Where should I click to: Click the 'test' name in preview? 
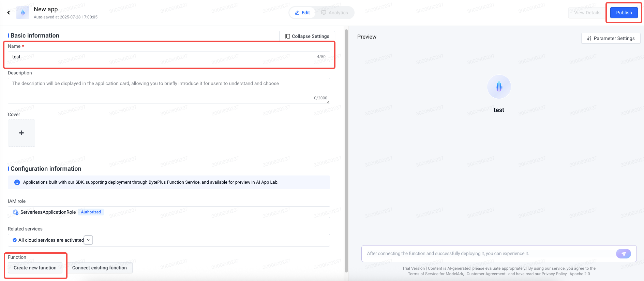pos(499,110)
